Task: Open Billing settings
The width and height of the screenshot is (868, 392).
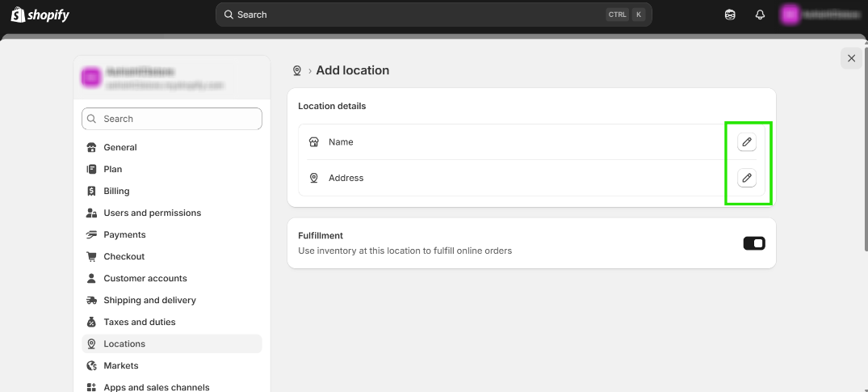Action: (116, 191)
